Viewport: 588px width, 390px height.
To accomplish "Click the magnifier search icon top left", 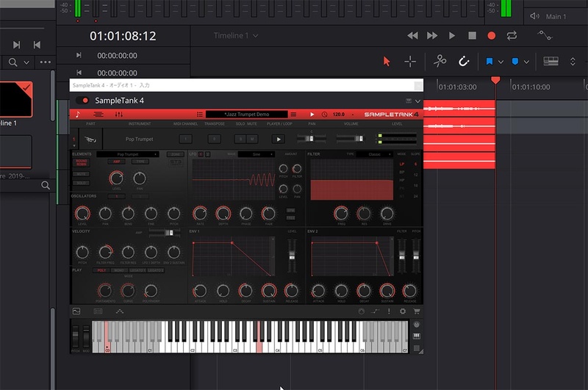I will (x=12, y=62).
